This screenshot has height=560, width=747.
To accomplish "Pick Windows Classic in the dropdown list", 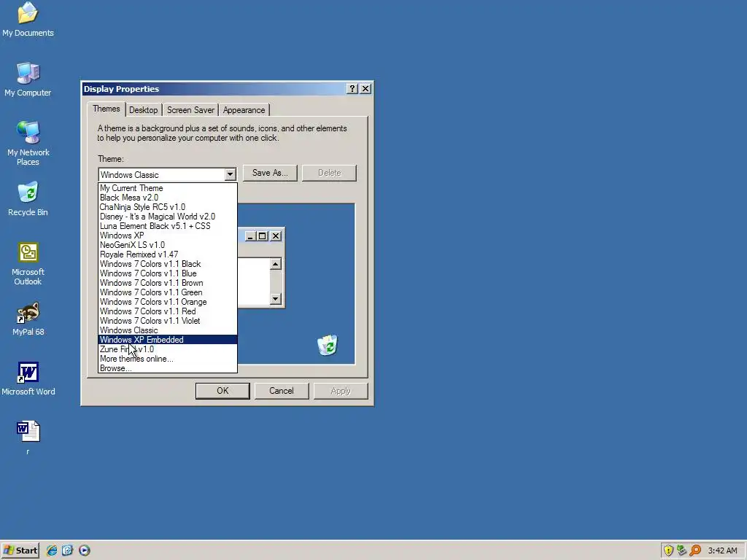I will click(168, 330).
